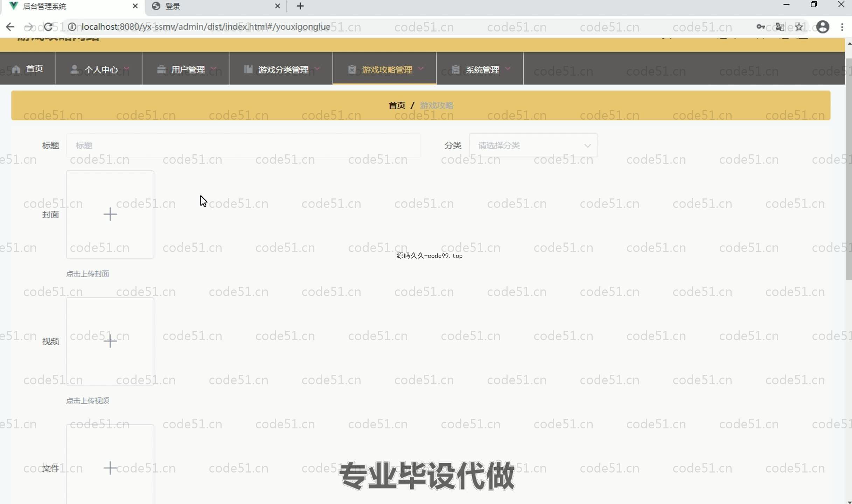Click the icon beside 游戏分类管理

coord(248,69)
